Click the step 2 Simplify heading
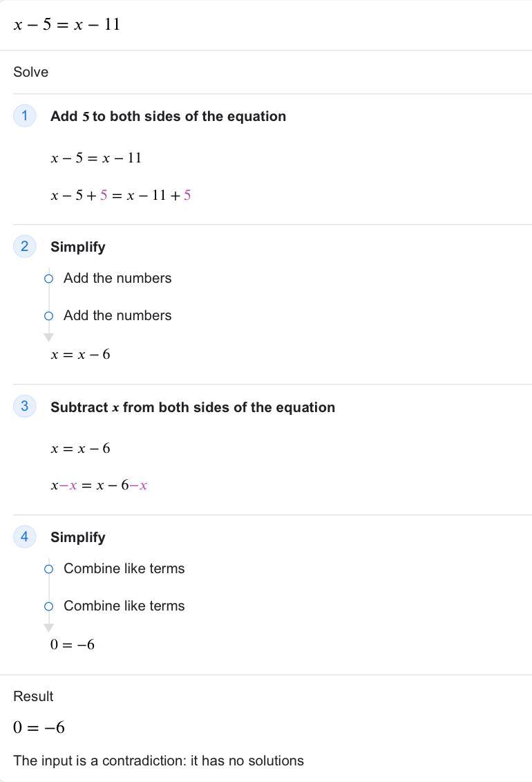 (77, 247)
